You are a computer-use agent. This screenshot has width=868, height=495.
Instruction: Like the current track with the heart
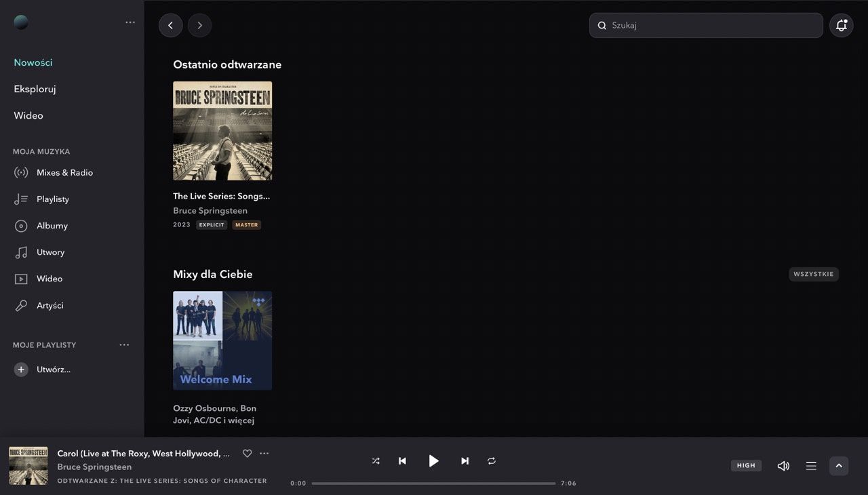247,453
